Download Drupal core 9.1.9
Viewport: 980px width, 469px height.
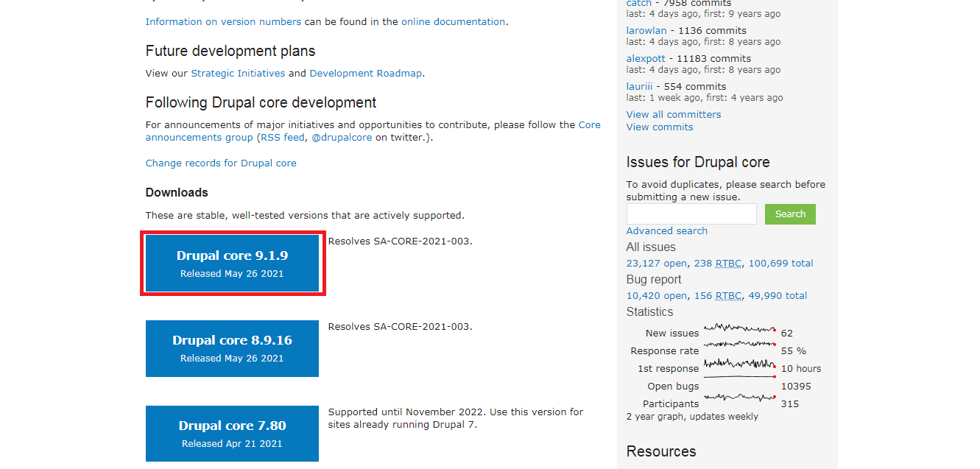[232, 264]
